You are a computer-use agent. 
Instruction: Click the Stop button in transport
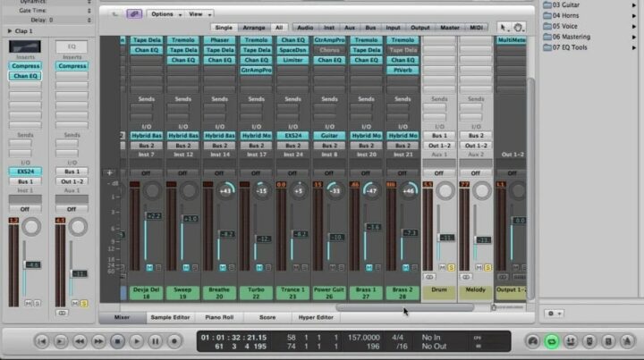tap(116, 341)
